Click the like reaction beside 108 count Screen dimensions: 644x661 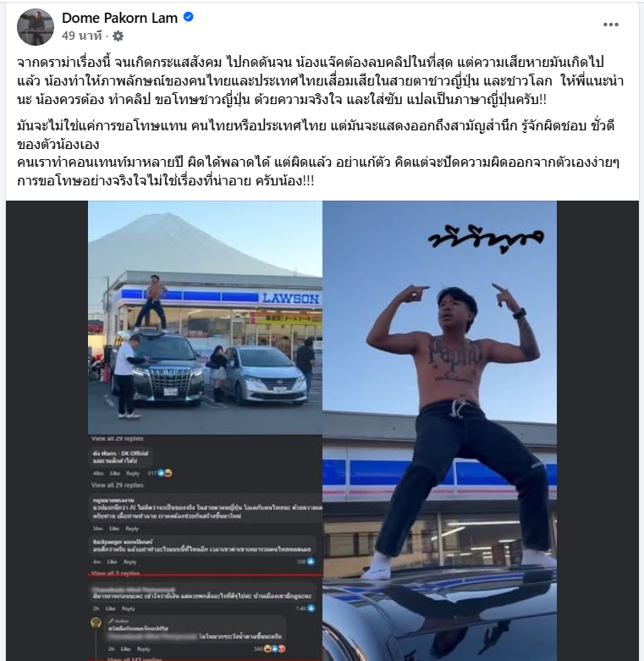pyautogui.click(x=311, y=561)
